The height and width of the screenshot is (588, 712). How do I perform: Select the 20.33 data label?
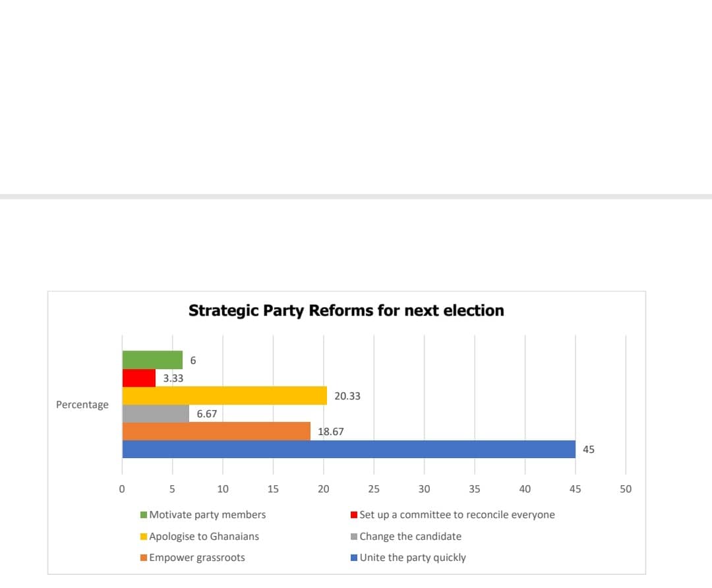(347, 396)
